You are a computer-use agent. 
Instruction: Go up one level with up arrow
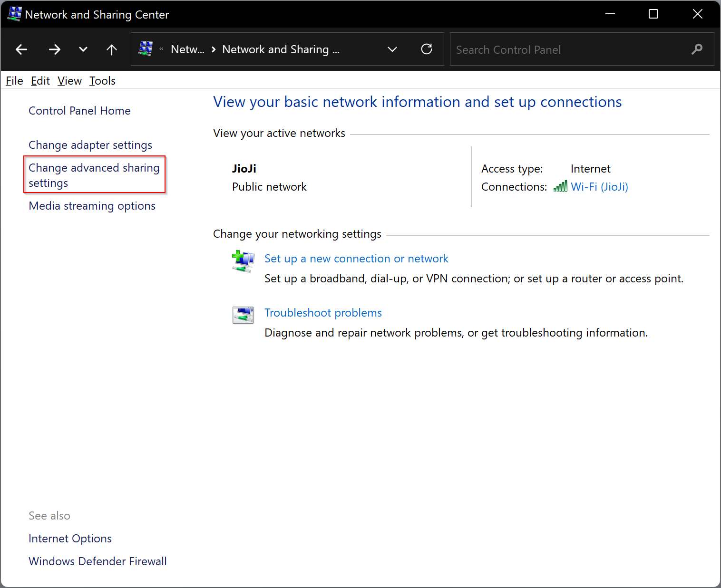112,49
